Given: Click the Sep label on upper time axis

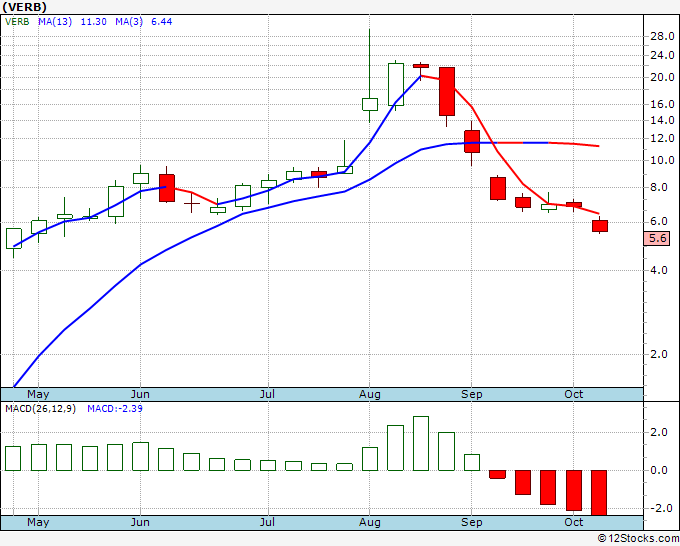Looking at the screenshot, I should (x=471, y=394).
